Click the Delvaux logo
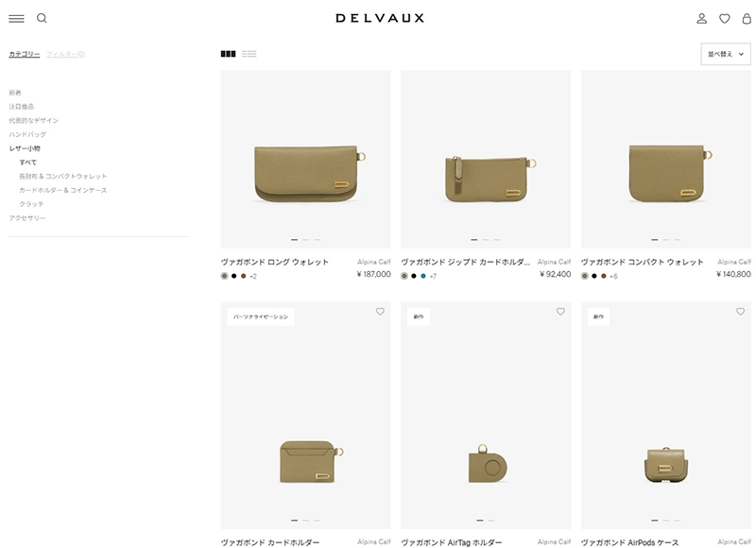Image resolution: width=756 pixels, height=548 pixels. click(x=380, y=18)
